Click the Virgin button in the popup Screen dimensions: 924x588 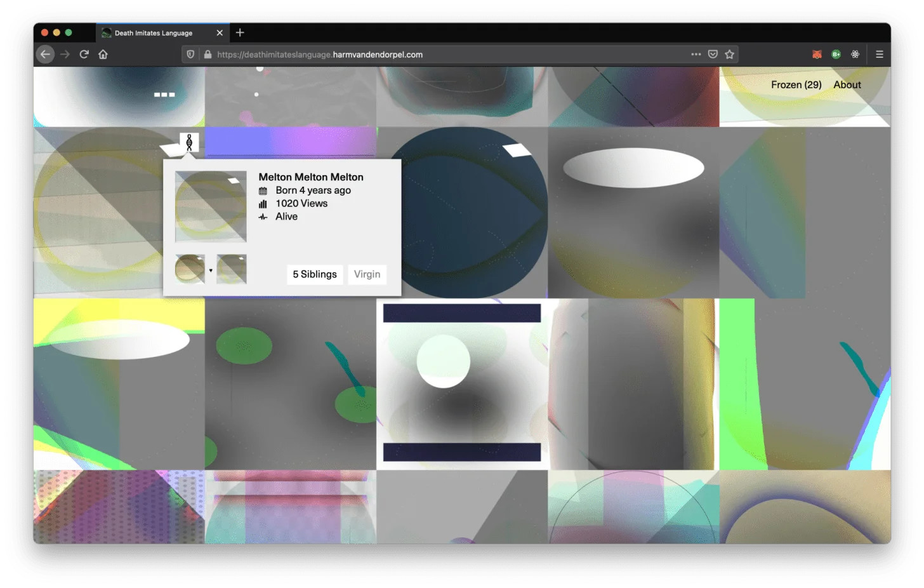click(x=367, y=274)
